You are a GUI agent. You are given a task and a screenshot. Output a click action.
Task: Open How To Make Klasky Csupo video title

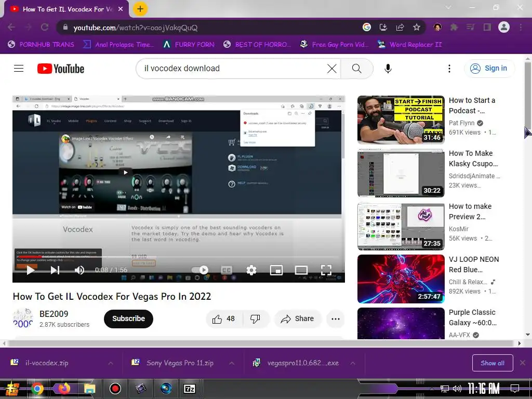(x=473, y=158)
